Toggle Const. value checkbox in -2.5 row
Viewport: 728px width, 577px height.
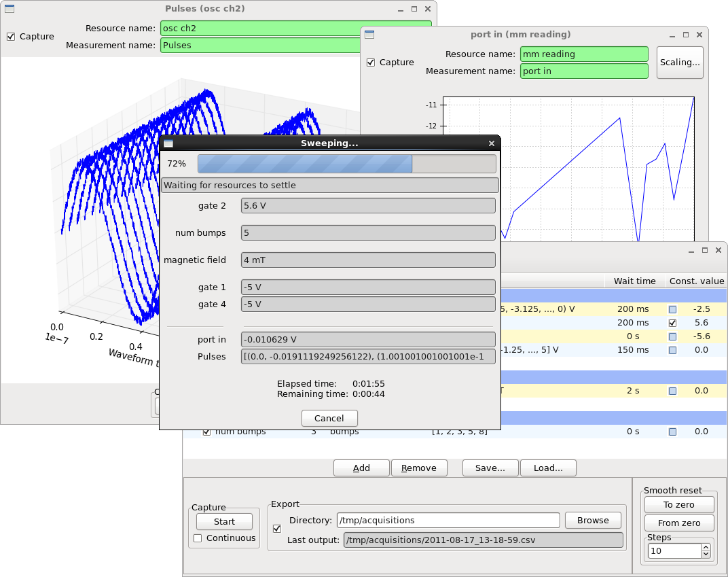pos(672,309)
